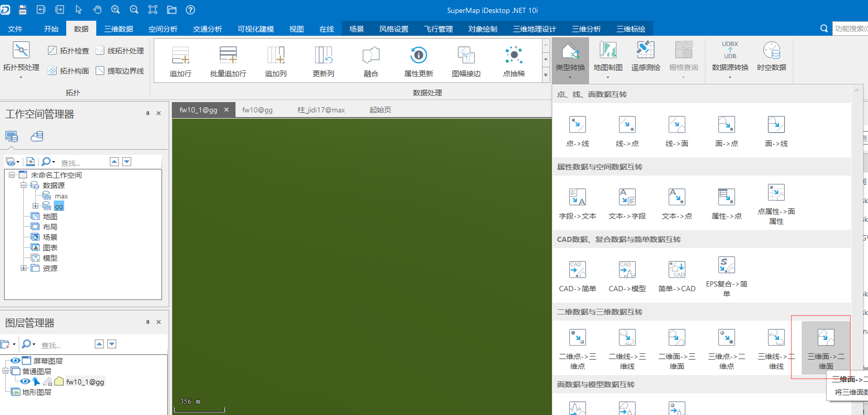Viewport: 868px width, 415px height.
Task: Close the fw10_1@gg tab
Action: pyautogui.click(x=226, y=110)
